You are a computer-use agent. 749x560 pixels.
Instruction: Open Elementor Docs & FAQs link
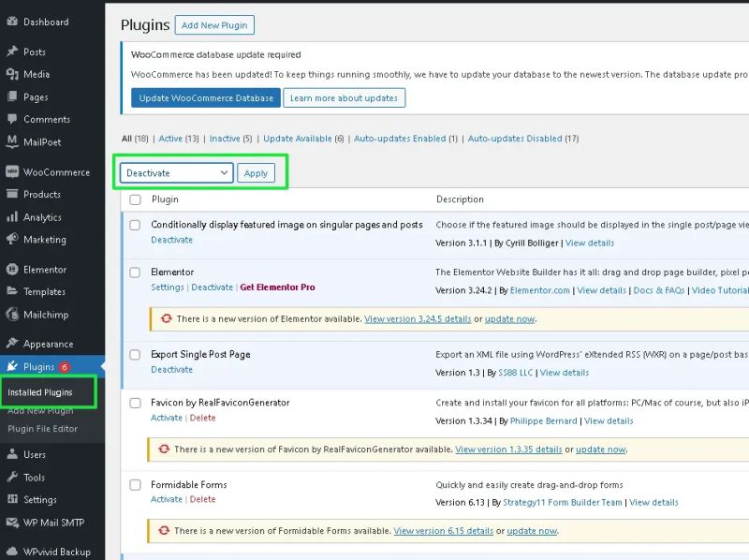659,290
